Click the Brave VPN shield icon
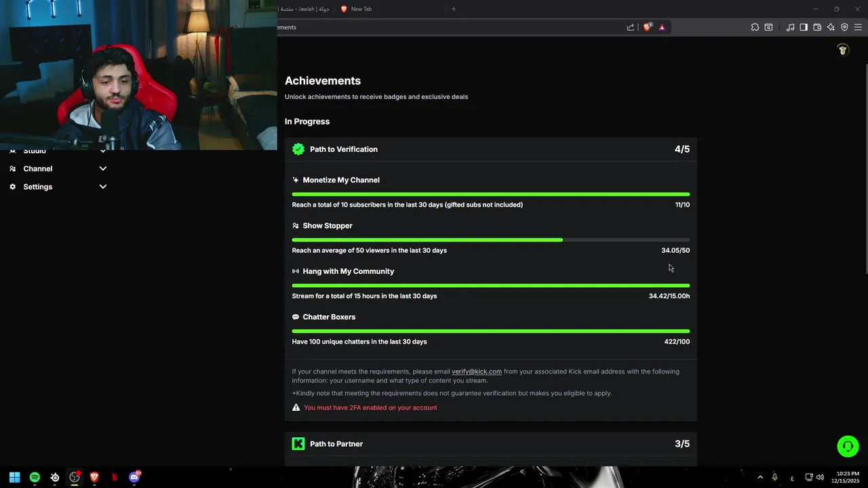The height and width of the screenshot is (488, 868). (x=844, y=27)
